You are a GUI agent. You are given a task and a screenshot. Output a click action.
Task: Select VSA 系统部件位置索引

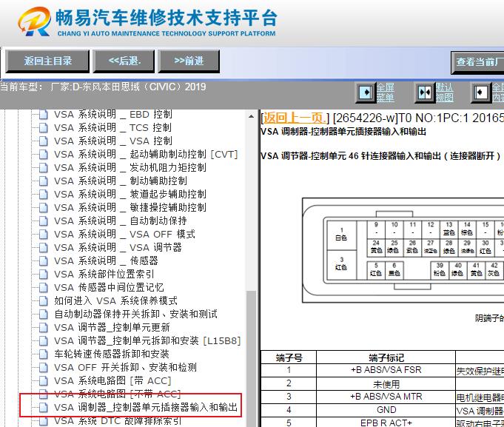point(104,274)
